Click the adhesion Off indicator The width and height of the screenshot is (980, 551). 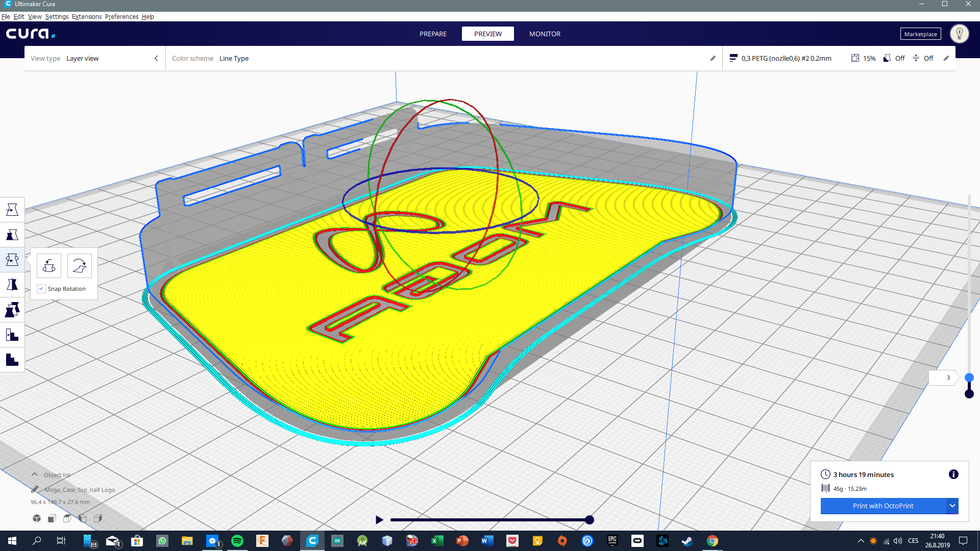click(923, 58)
